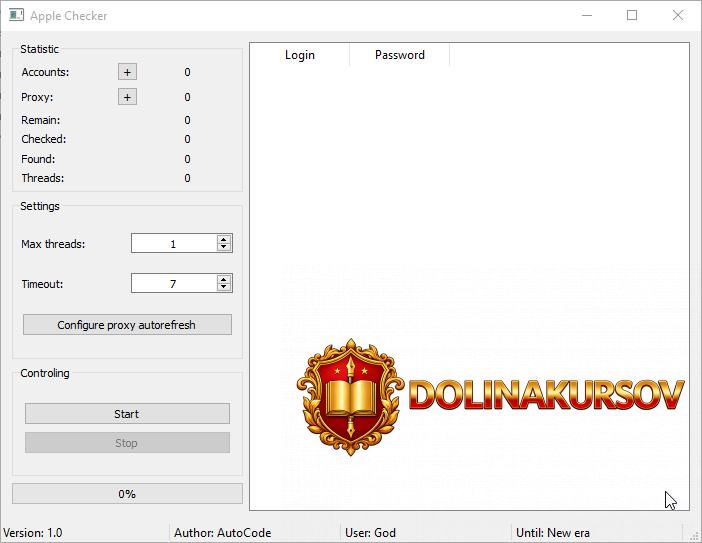The height and width of the screenshot is (543, 702).
Task: Click the Apple Checker title bar icon
Action: [x=16, y=16]
